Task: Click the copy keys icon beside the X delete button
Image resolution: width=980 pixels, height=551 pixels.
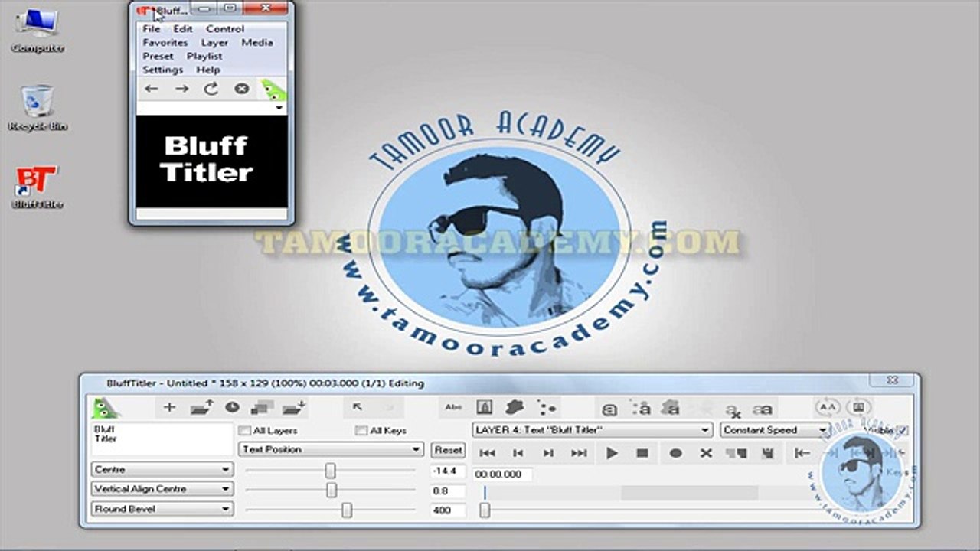Action: pos(736,453)
